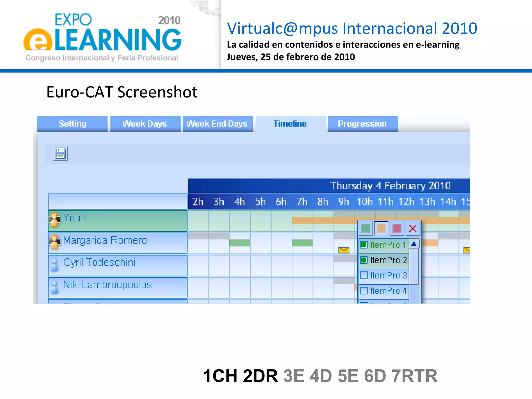Uncheck the ItemPro 2 checkbox
This screenshot has height=399, width=532.
point(364,260)
